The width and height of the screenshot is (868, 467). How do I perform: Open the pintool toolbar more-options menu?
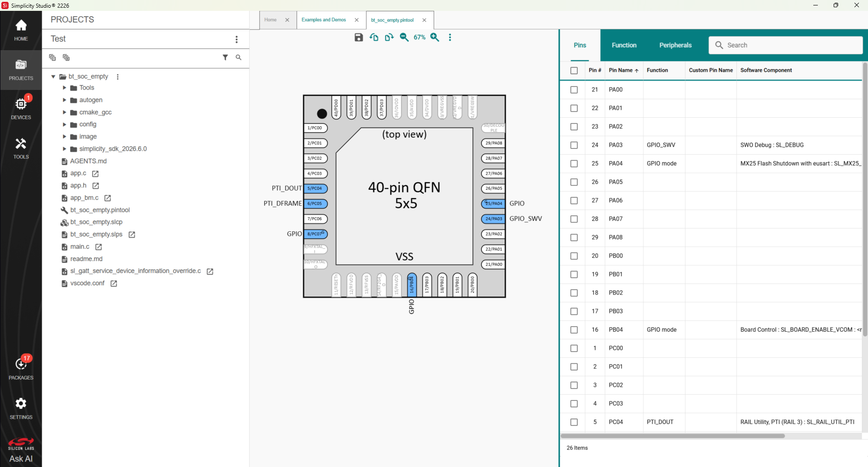(x=450, y=38)
